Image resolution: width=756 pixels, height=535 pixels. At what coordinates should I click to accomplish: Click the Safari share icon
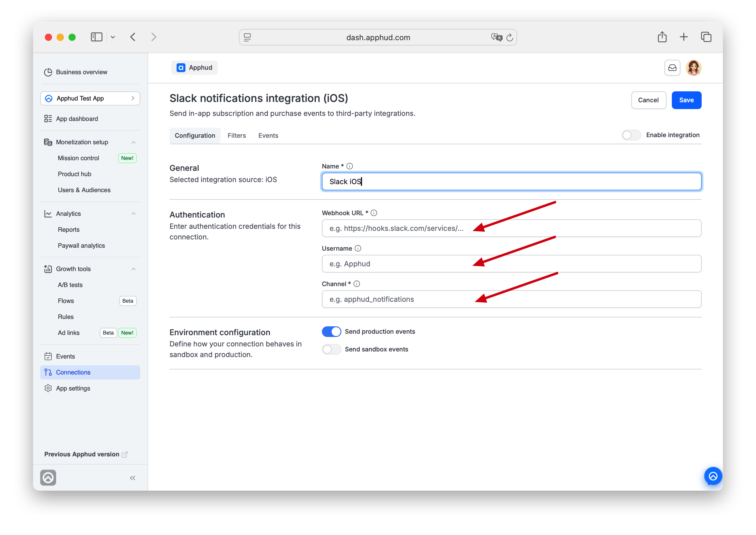[662, 37]
